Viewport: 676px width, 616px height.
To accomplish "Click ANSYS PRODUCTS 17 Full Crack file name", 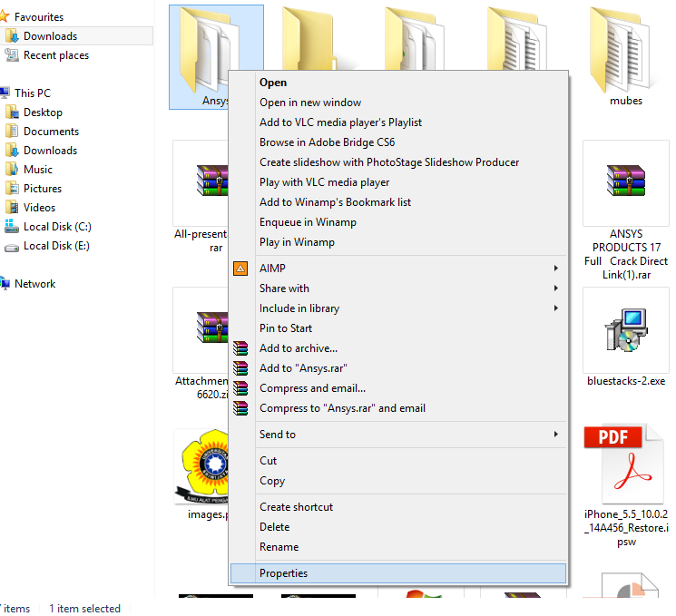I will (625, 254).
